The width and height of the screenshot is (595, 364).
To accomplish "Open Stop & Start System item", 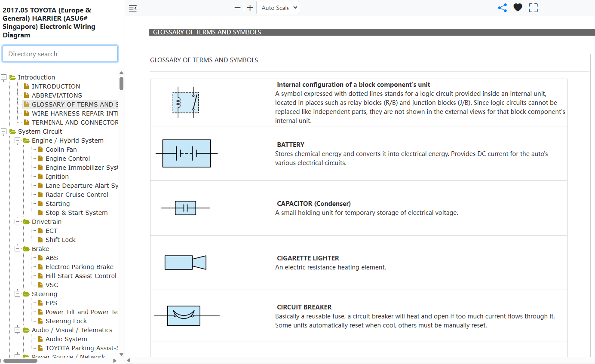I will 77,213.
